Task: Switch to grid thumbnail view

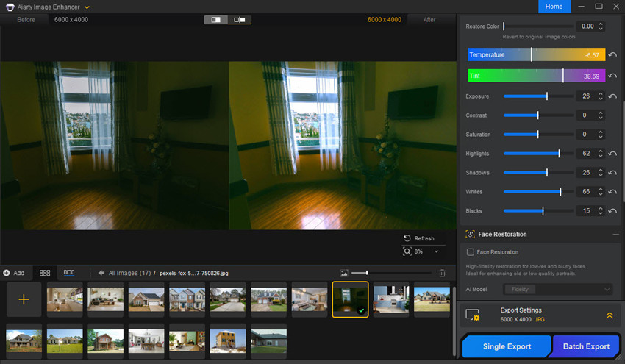Action: (45, 273)
